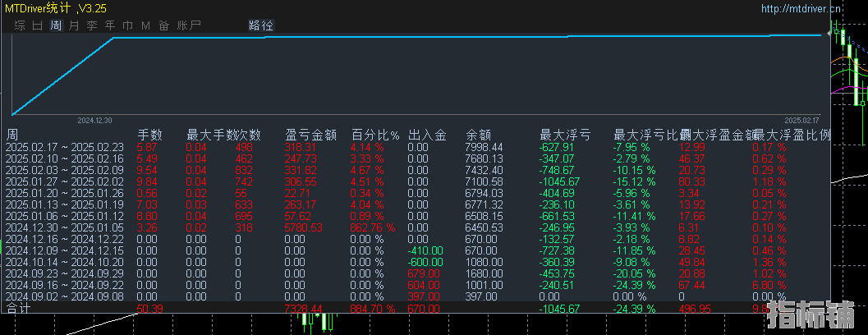This screenshot has height=335, width=868.
Task: Click percentage value 862.76 %
Action: click(372, 227)
